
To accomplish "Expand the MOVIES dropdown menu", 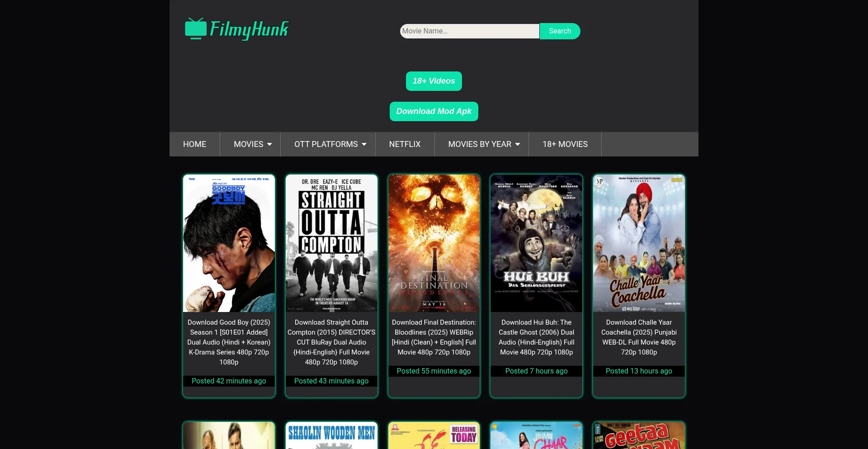I will point(252,144).
